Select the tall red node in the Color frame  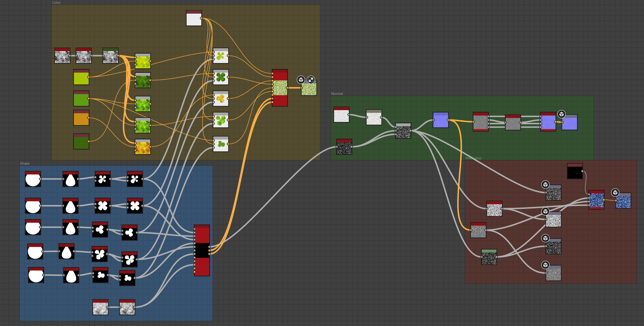[280, 88]
